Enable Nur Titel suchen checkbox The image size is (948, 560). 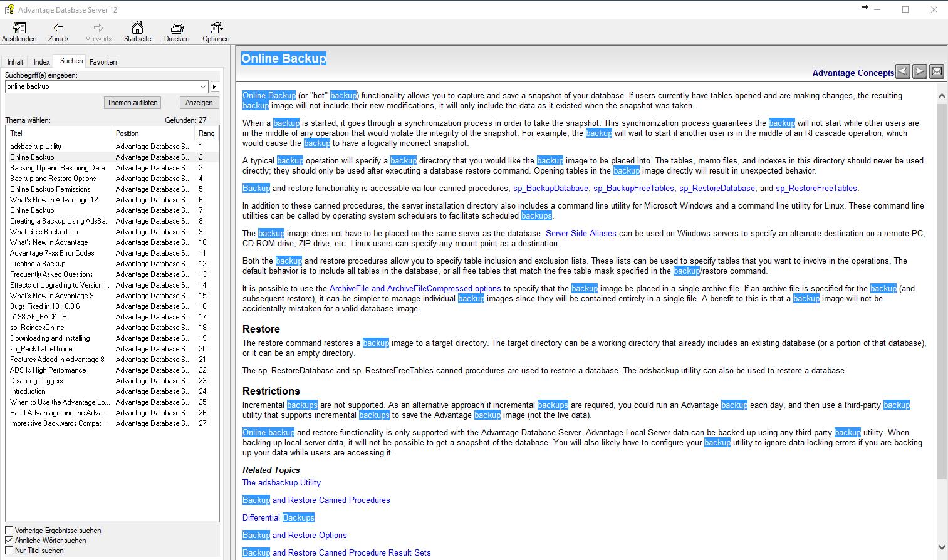[9, 551]
